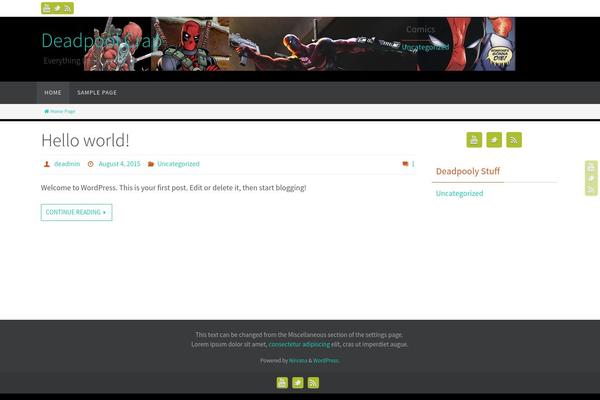600x400 pixels.
Task: Click the footer Twitter icon
Action: 298,383
